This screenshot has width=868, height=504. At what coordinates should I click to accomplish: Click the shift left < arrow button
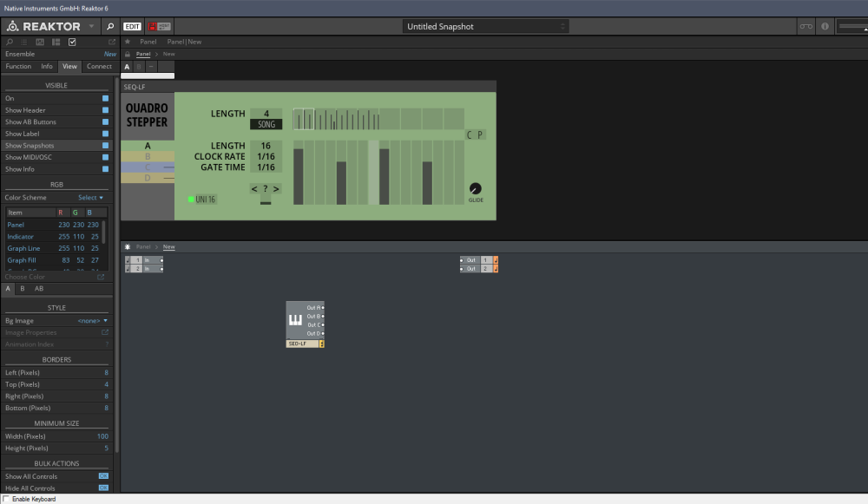pyautogui.click(x=254, y=189)
